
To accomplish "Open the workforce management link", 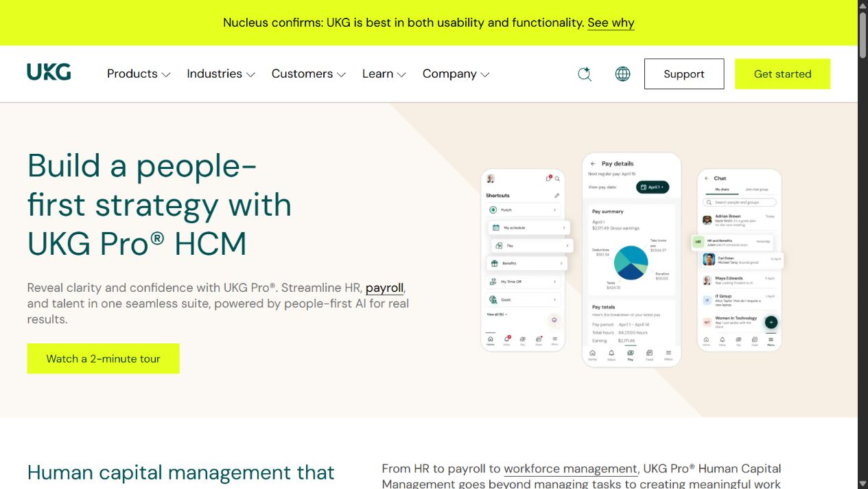I will click(570, 469).
